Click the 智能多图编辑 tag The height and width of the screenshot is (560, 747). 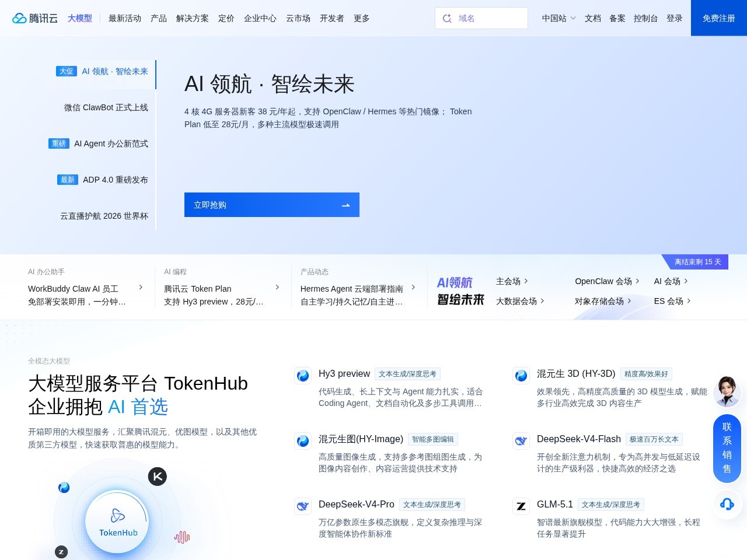(433, 439)
